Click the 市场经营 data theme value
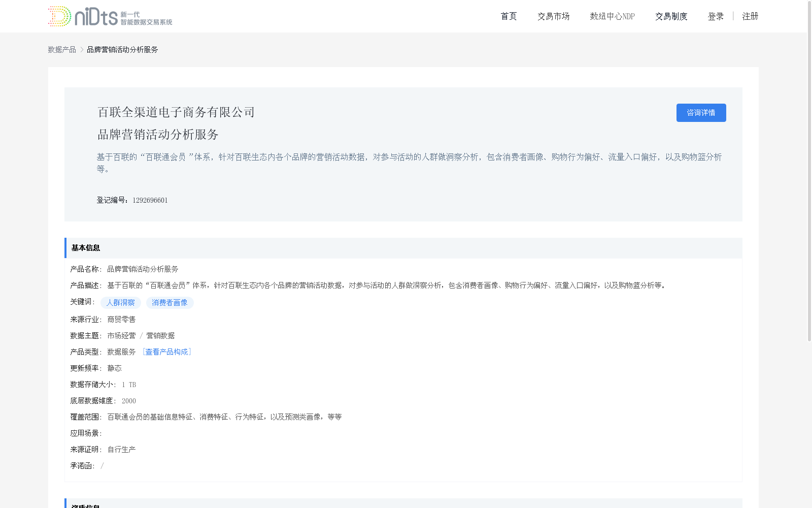Viewport: 812px width, 508px height. tap(121, 336)
